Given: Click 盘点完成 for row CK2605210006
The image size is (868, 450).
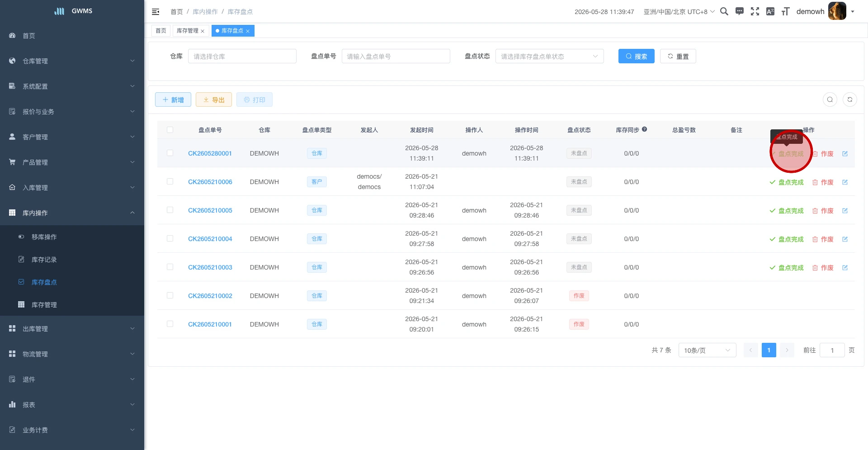Looking at the screenshot, I should (x=787, y=182).
